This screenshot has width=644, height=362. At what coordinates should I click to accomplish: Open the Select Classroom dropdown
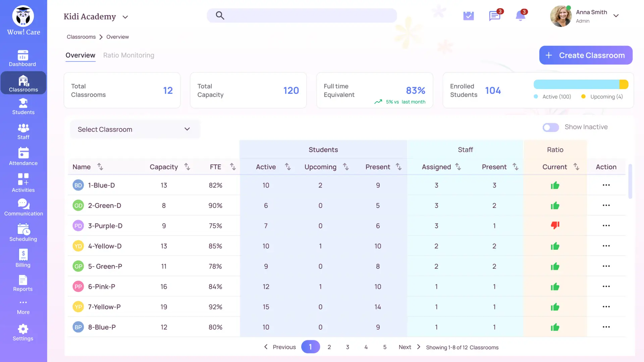coord(135,130)
